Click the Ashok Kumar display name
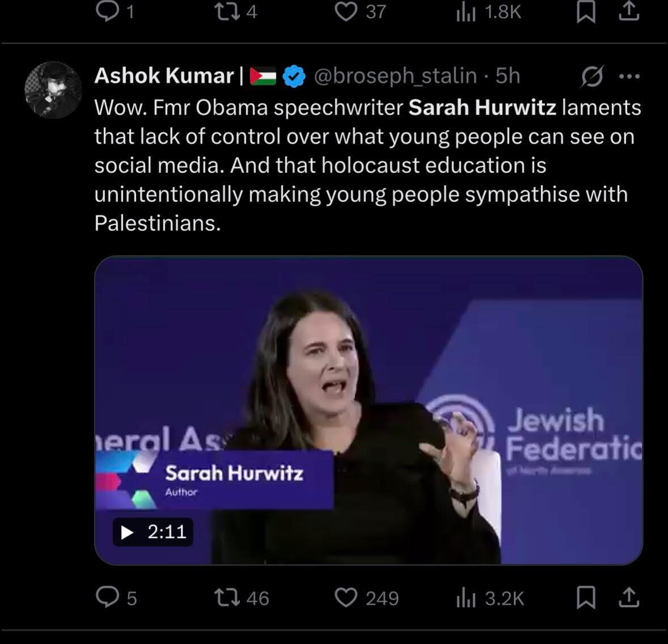 pos(164,75)
